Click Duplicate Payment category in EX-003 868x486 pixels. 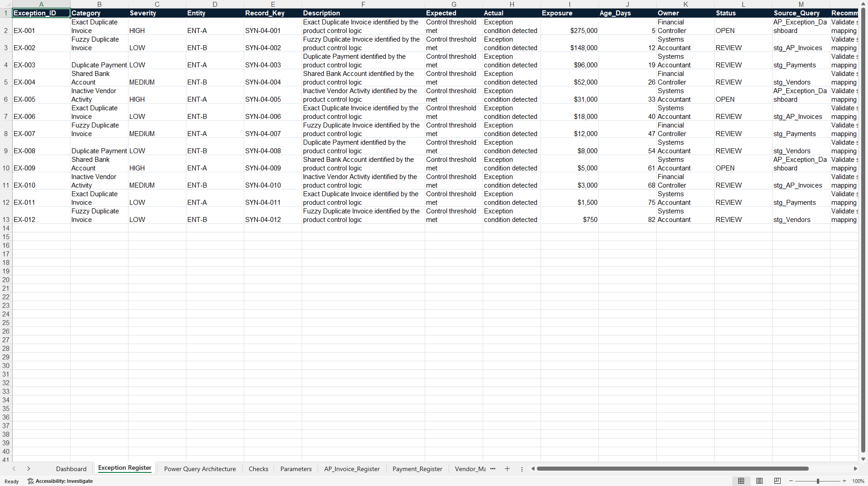[x=99, y=61]
